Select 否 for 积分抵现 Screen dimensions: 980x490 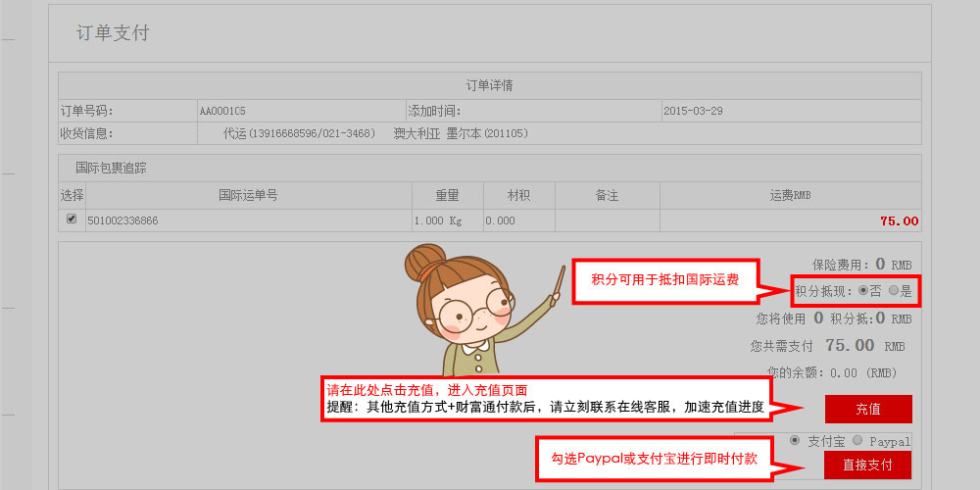(x=863, y=290)
